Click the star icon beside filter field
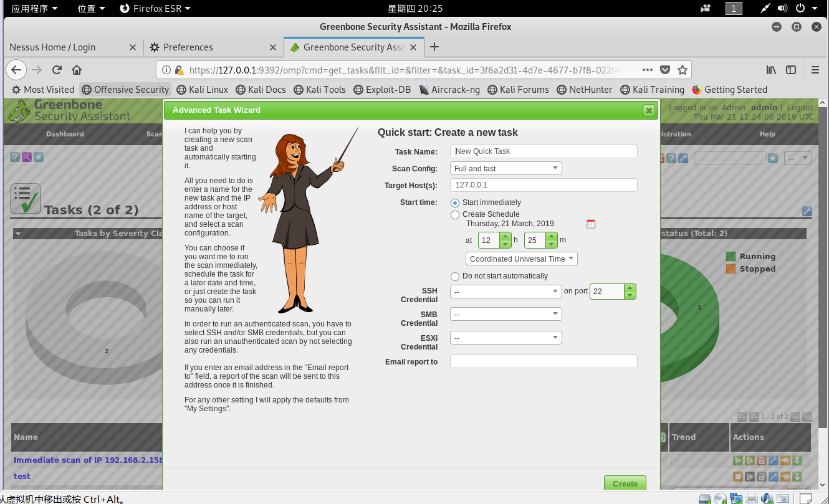 click(x=773, y=158)
